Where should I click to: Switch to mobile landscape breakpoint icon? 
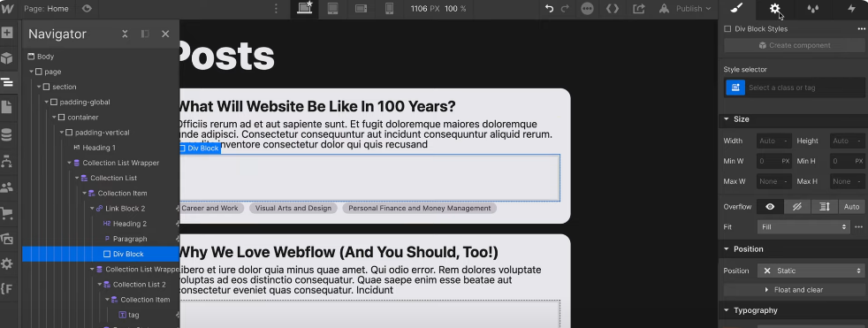(x=361, y=9)
